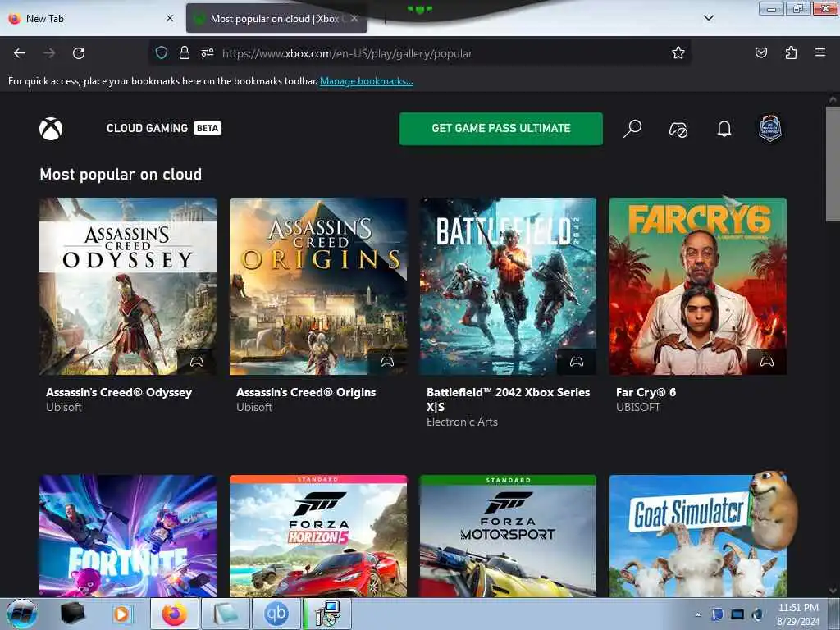Open the Manage bookmarks link
The image size is (840, 630).
pyautogui.click(x=367, y=81)
